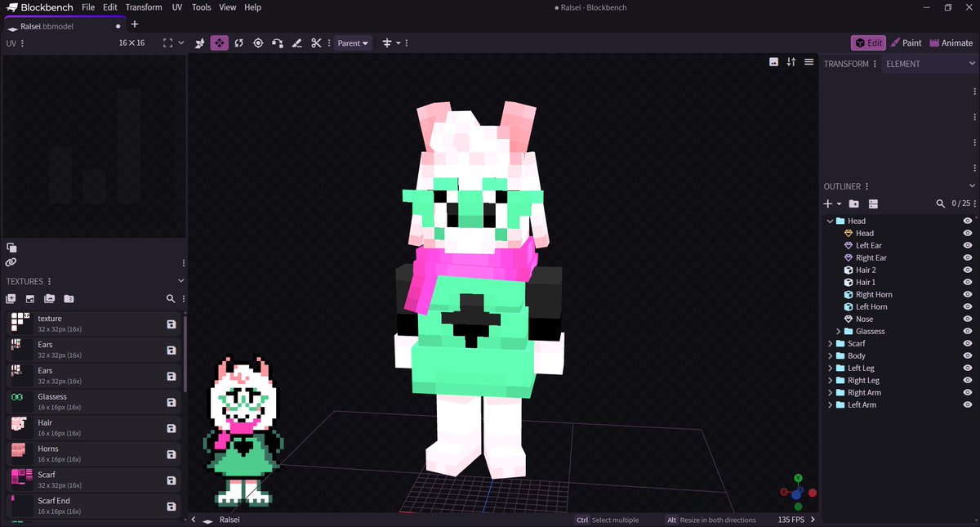
Task: Save the Hair texture via disk icon
Action: pos(171,428)
